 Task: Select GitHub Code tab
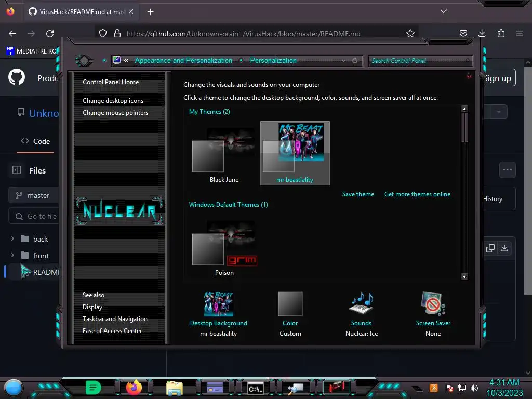tap(35, 141)
